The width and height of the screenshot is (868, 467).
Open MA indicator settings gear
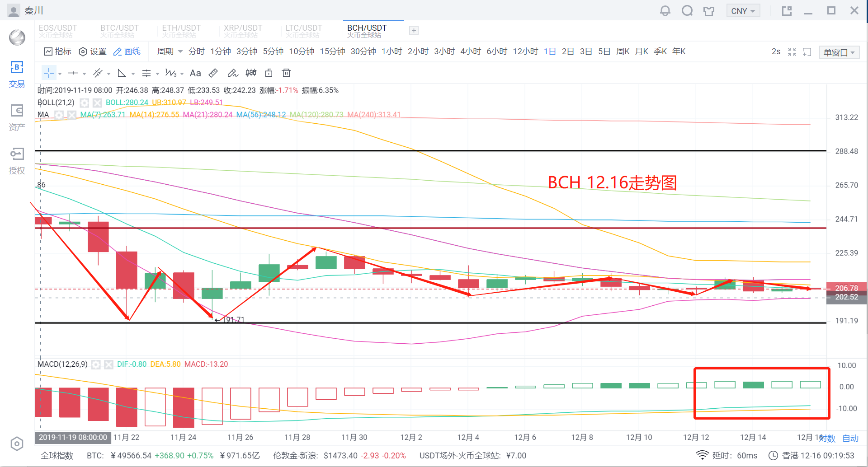click(x=59, y=115)
